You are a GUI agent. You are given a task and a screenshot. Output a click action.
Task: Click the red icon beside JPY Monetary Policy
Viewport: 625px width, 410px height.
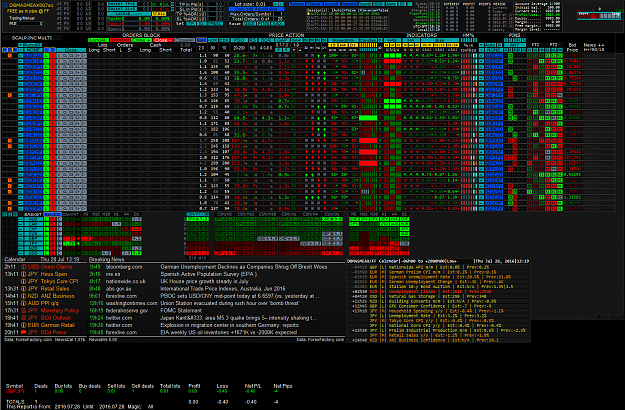(x=24, y=310)
